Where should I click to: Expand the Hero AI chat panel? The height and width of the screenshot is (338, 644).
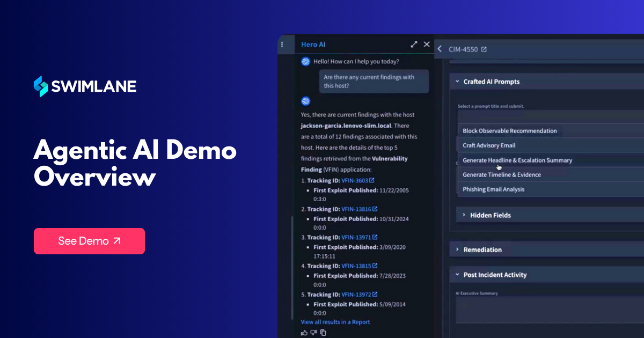pos(414,45)
